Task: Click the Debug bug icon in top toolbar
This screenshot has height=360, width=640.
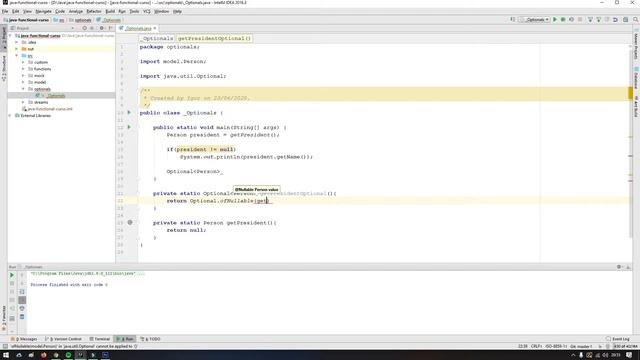Action: click(563, 20)
